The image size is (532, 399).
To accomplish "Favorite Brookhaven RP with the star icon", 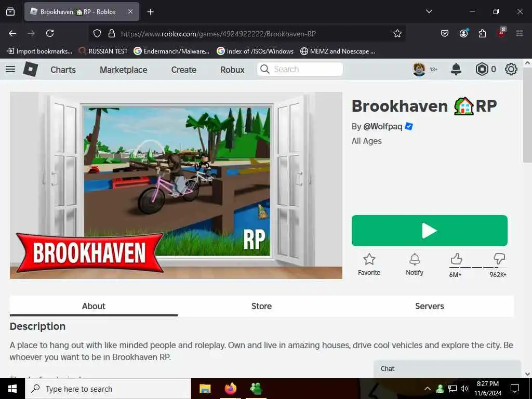I will click(x=369, y=260).
